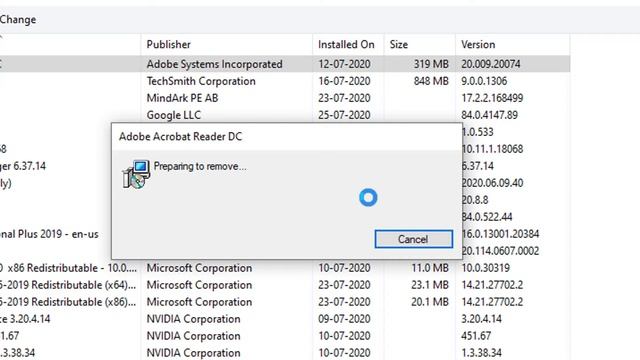This screenshot has width=640, height=360.
Task: Click the 848 MB size value
Action: 431,81
